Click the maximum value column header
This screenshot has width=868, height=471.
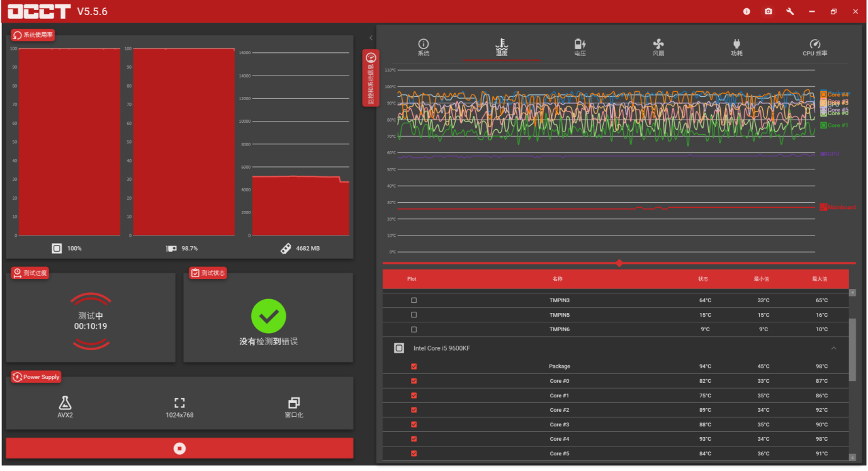coord(820,278)
